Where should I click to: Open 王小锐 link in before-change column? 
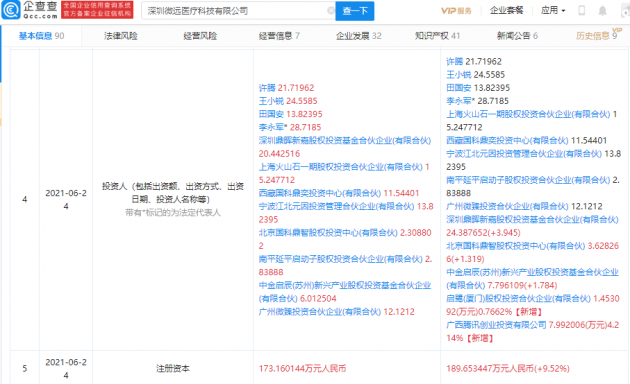click(x=271, y=101)
